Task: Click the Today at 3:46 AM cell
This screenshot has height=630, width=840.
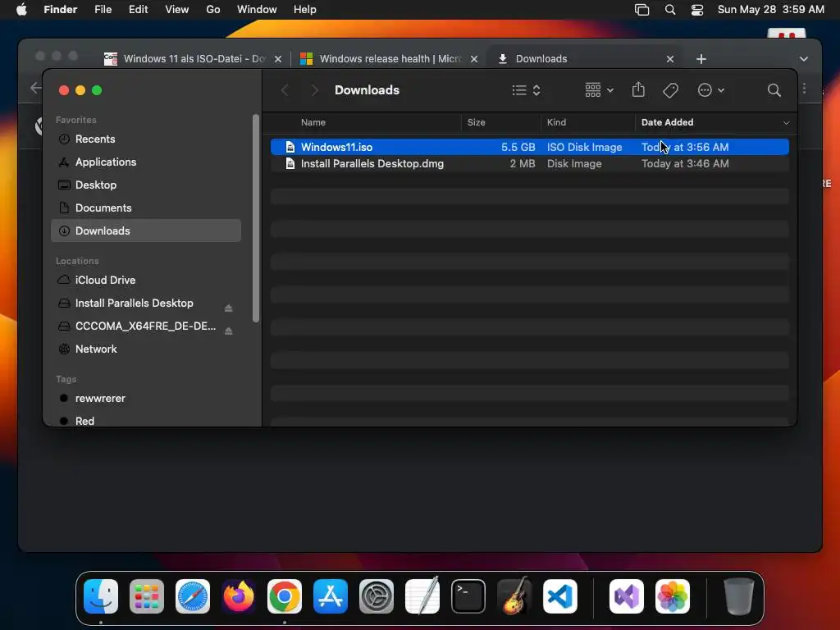Action: click(685, 163)
